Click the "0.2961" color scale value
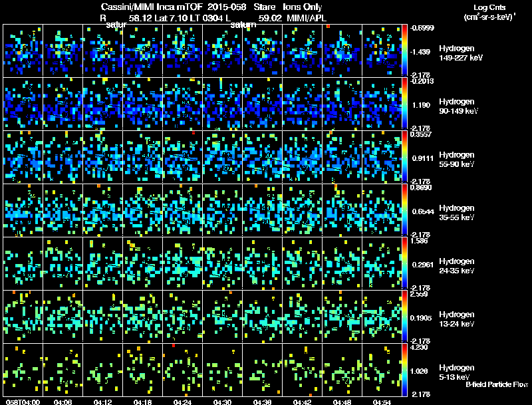 (x=423, y=265)
